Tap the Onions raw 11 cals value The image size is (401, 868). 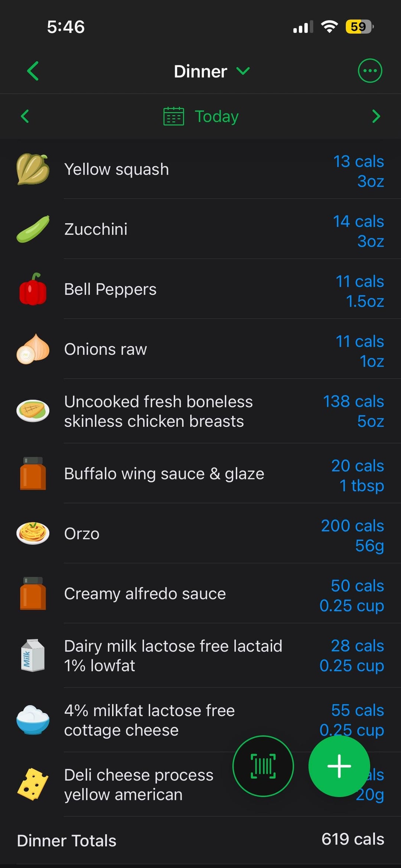tap(359, 342)
